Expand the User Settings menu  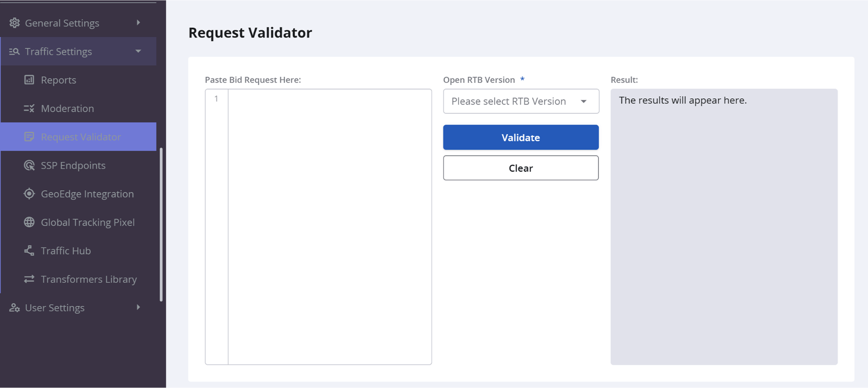pos(139,308)
